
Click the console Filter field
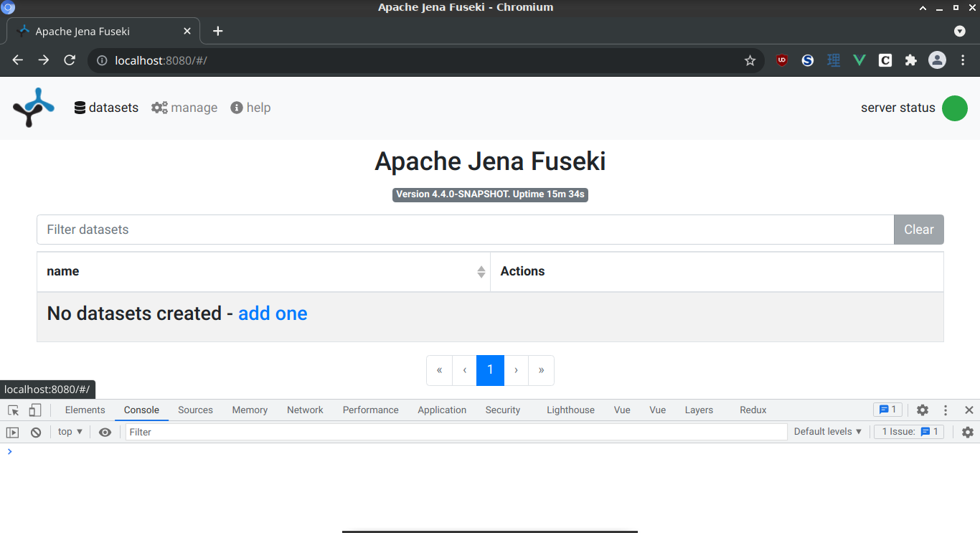click(x=456, y=432)
